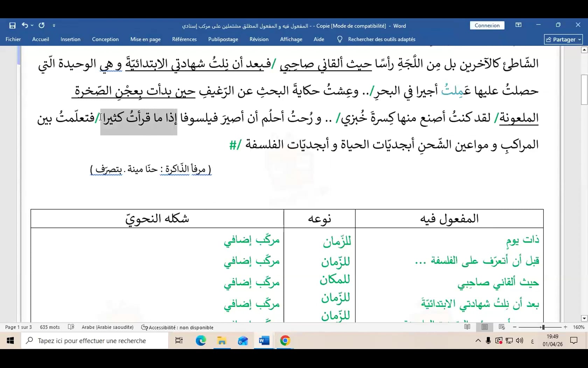Viewport: 588px width, 368px height.
Task: Open File Explorer from the taskbar
Action: coord(222,341)
